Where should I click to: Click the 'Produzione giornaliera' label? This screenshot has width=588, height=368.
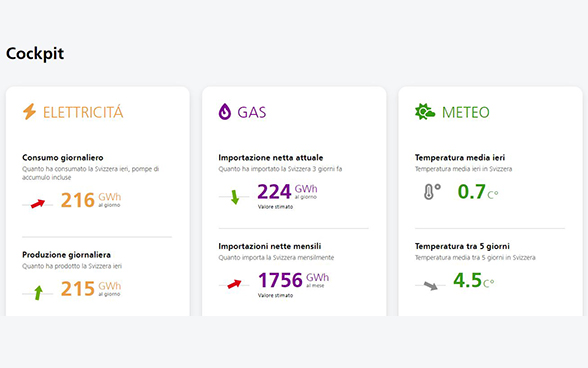coord(66,255)
